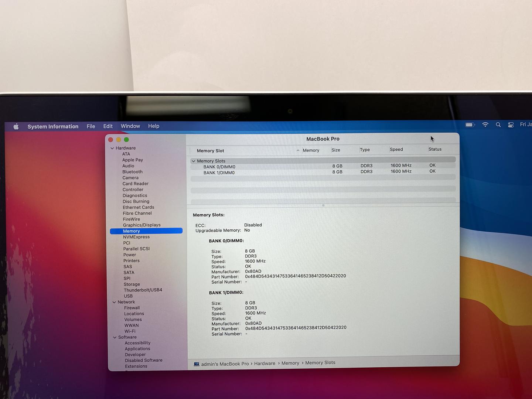Open the Apple menu
This screenshot has width=532, height=399.
pos(16,127)
